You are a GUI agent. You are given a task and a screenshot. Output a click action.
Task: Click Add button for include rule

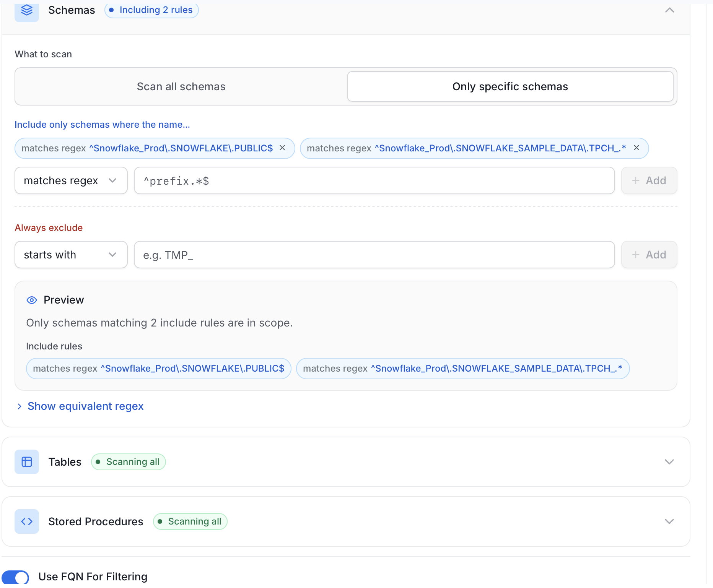[649, 180]
